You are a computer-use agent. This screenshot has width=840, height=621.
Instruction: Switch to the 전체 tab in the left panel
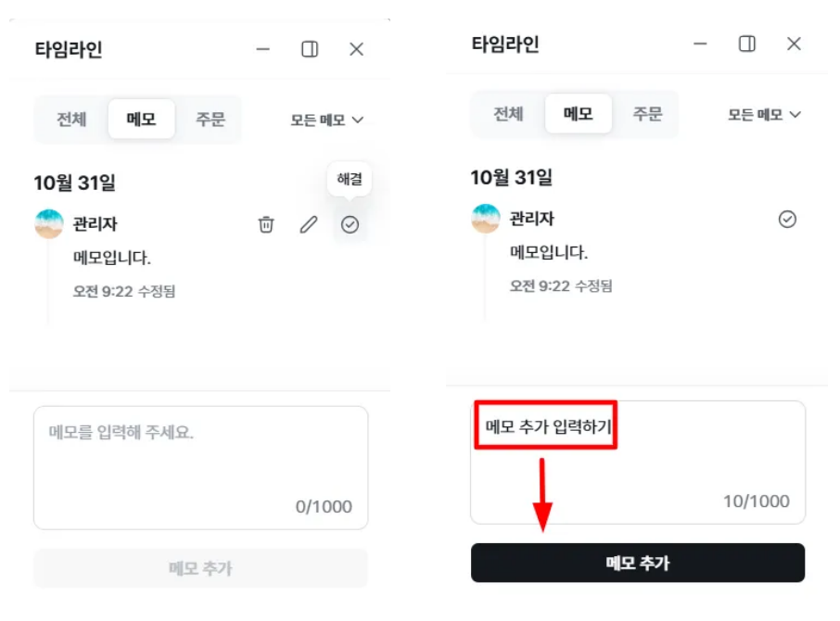coord(71,120)
